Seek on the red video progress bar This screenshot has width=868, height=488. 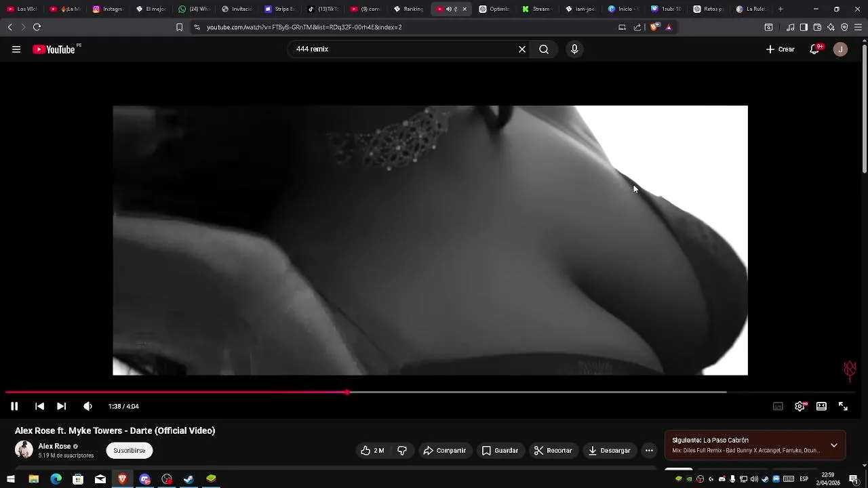(x=176, y=392)
